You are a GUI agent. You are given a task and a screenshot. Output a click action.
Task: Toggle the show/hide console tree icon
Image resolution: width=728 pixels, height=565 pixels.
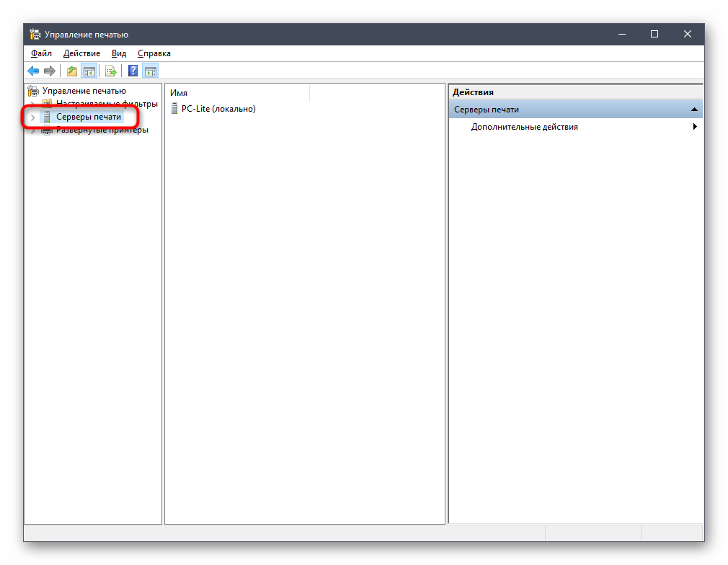coord(89,71)
